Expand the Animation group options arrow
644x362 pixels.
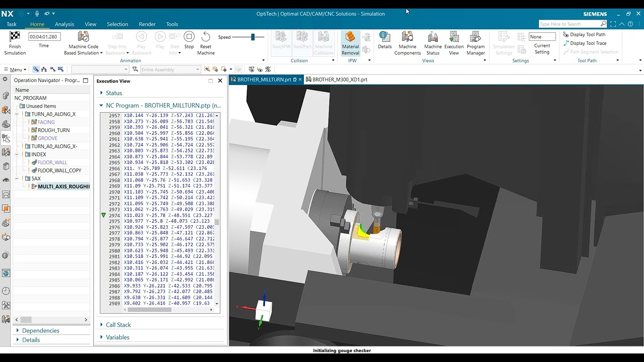pos(263,60)
